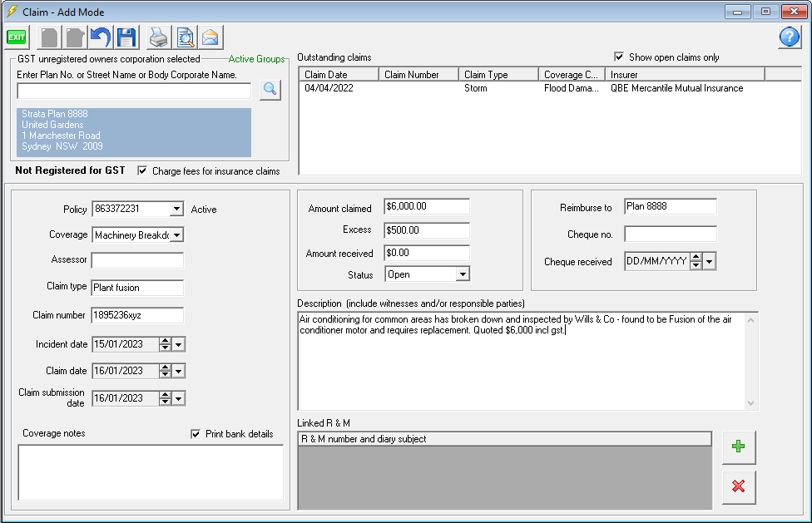Open help with the blue question mark icon
Screen dimensions: 812x523
coord(789,37)
